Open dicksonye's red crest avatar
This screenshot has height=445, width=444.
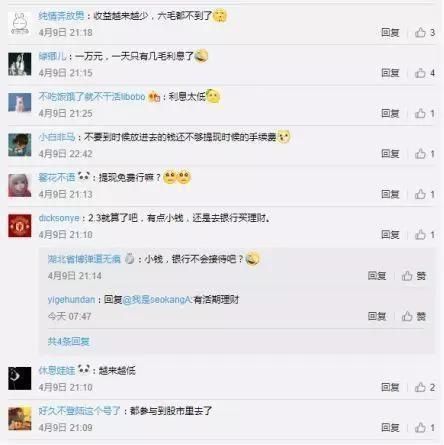[x=20, y=226]
